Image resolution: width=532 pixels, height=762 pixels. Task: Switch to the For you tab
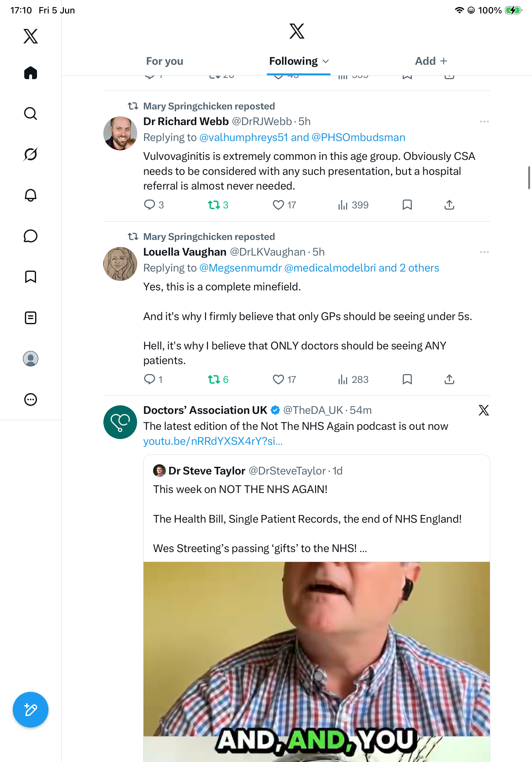(x=165, y=61)
